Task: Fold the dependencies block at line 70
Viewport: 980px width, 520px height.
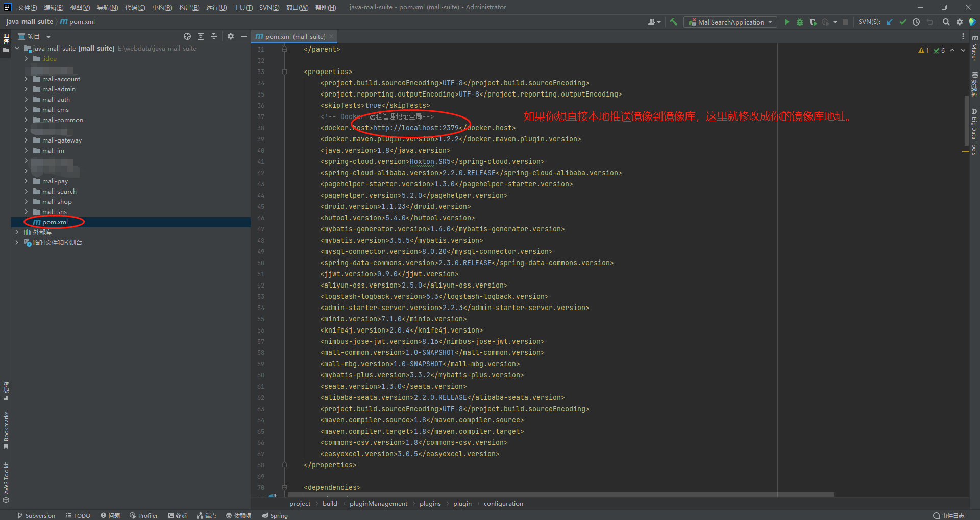Action: [284, 488]
